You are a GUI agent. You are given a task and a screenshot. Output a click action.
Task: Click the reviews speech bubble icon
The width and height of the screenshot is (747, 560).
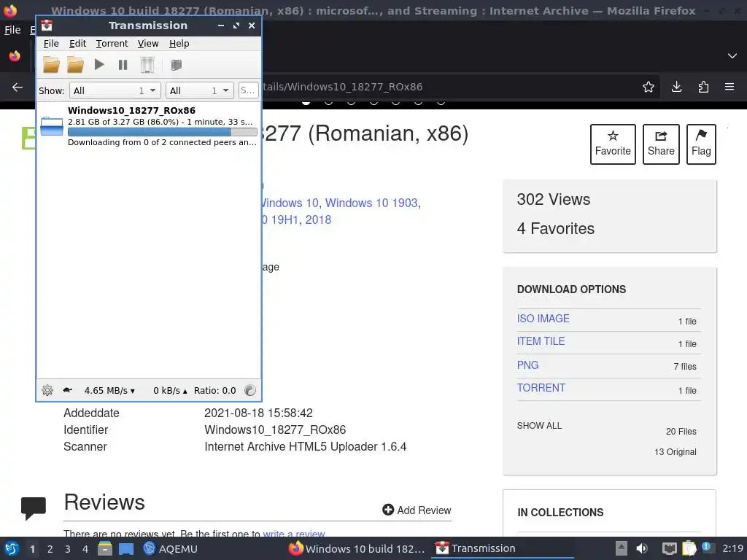34,507
